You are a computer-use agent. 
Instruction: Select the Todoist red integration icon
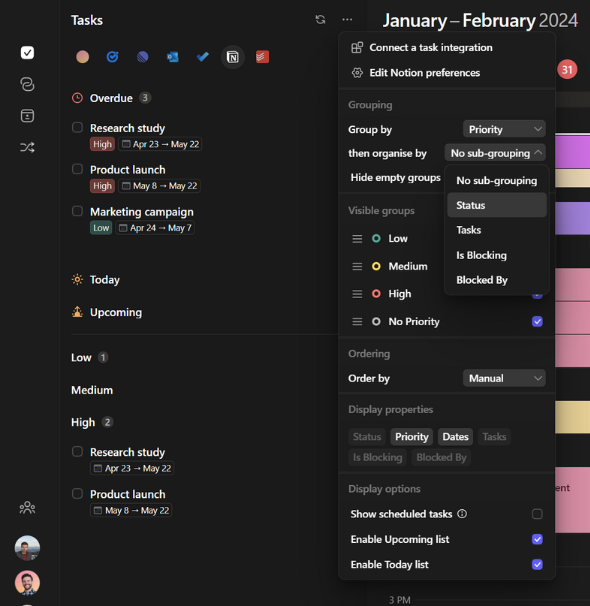click(x=262, y=57)
